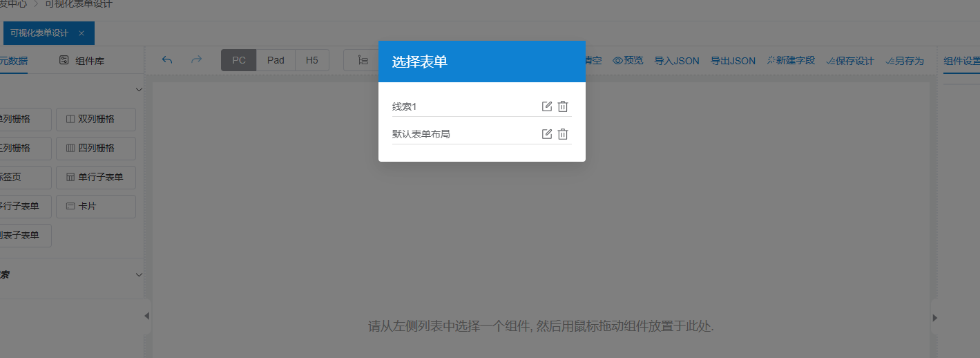This screenshot has height=358, width=980.
Task: Click 导入JSON in the toolbar
Action: 677,61
